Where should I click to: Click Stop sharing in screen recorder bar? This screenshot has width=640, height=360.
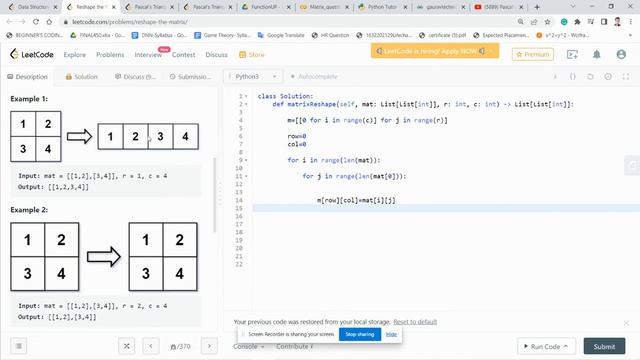pyautogui.click(x=360, y=334)
